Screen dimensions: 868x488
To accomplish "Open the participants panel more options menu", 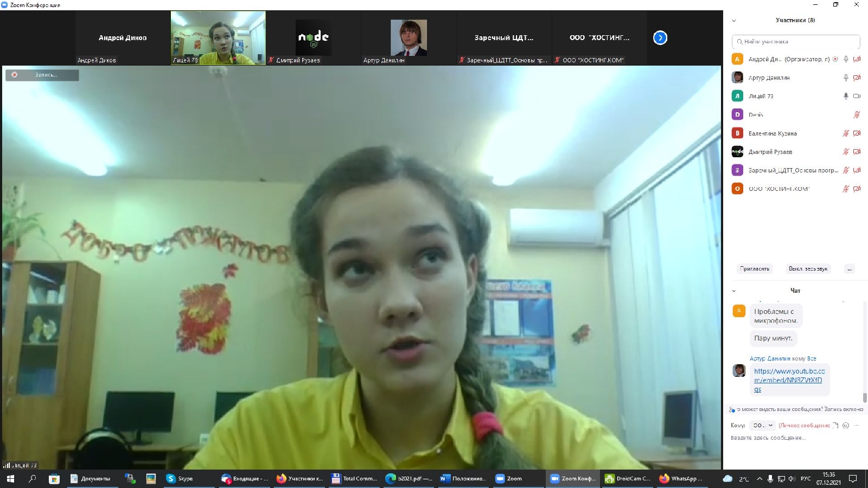I will [x=849, y=269].
